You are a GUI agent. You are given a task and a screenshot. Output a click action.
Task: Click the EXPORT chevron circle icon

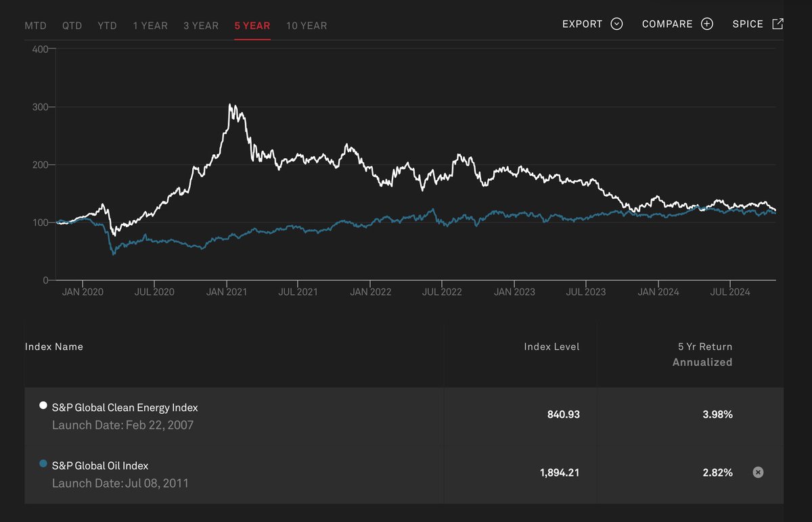pos(616,24)
